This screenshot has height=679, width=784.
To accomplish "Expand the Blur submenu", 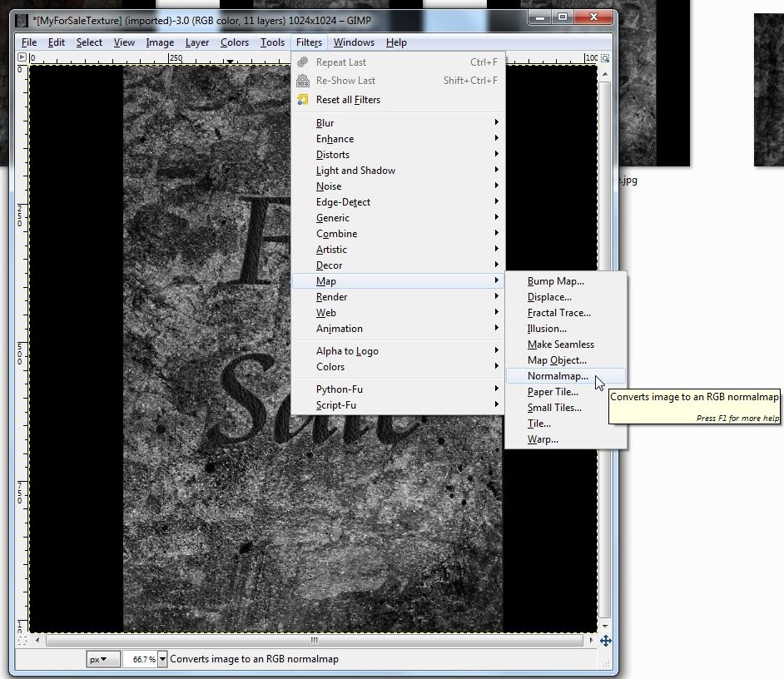I will [x=398, y=123].
